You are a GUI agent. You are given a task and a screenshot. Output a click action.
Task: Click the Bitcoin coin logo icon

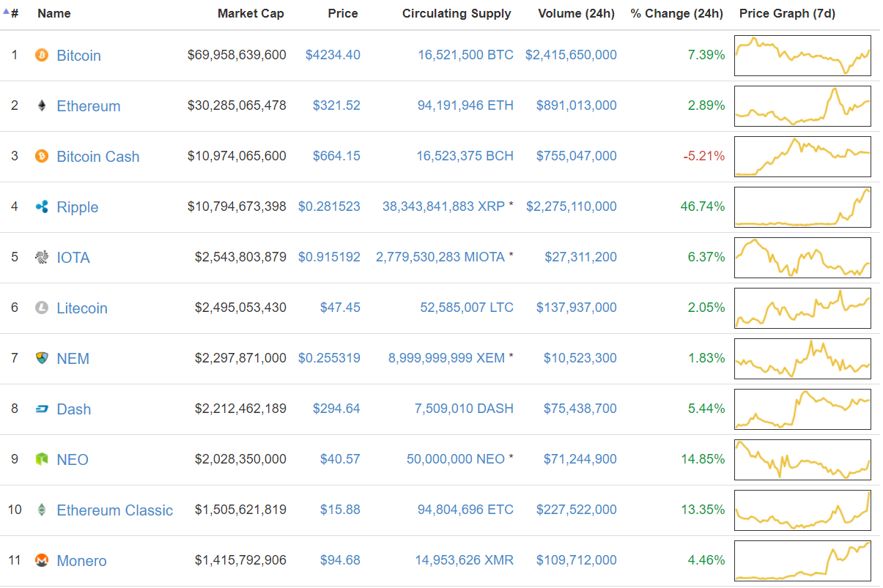coord(42,55)
